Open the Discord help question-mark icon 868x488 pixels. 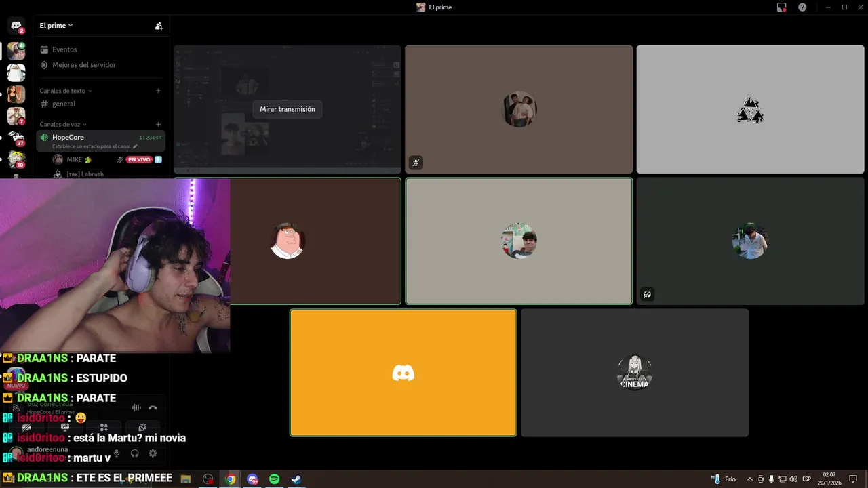[803, 7]
